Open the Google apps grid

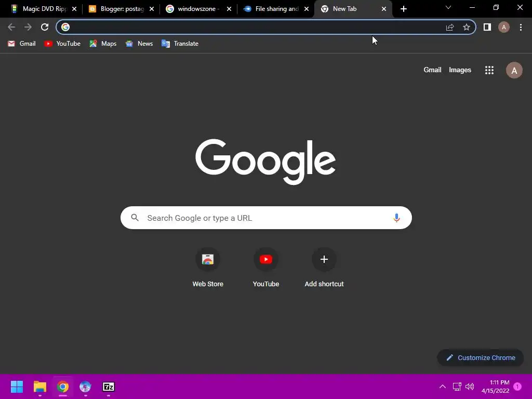click(x=489, y=70)
